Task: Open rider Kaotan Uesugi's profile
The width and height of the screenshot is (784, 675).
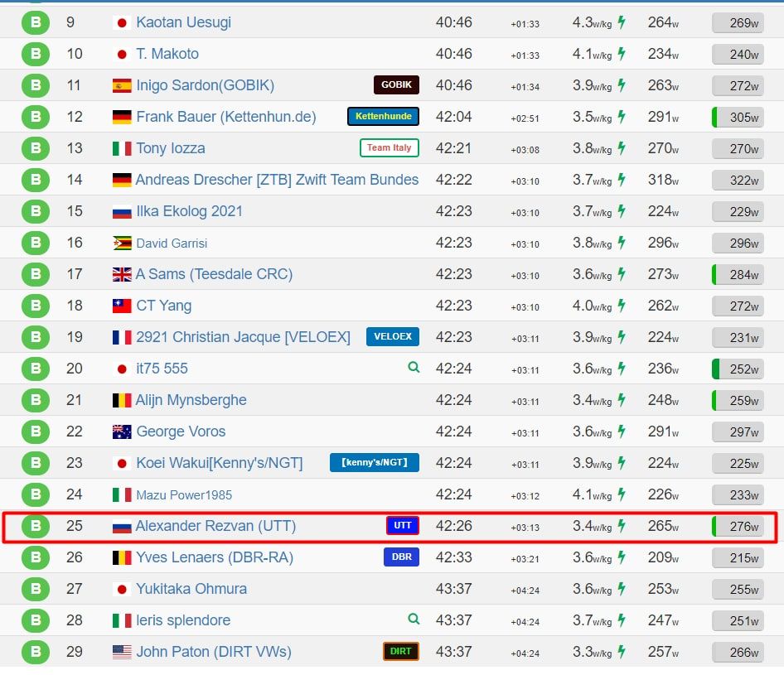Action: pyautogui.click(x=183, y=22)
